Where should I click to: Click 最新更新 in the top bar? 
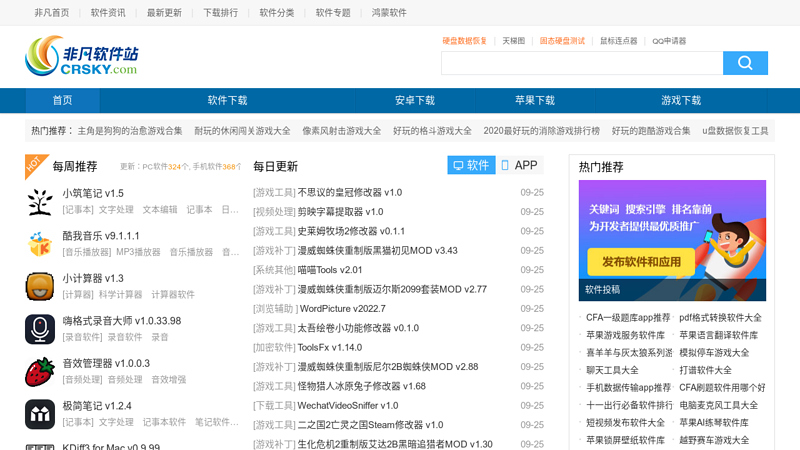click(x=164, y=13)
